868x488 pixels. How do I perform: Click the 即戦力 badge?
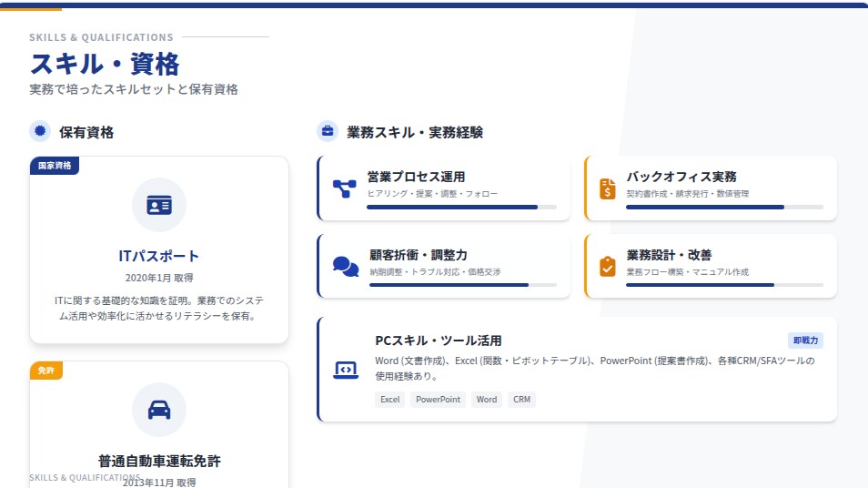coord(805,341)
